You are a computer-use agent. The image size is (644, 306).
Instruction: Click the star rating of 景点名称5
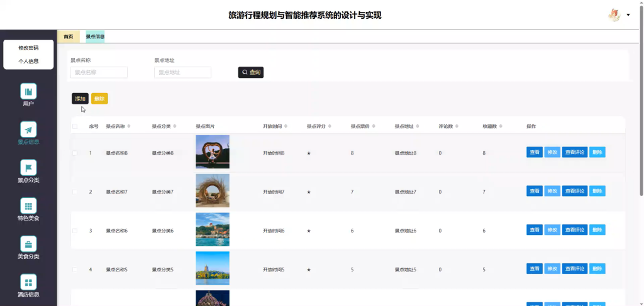tap(309, 270)
